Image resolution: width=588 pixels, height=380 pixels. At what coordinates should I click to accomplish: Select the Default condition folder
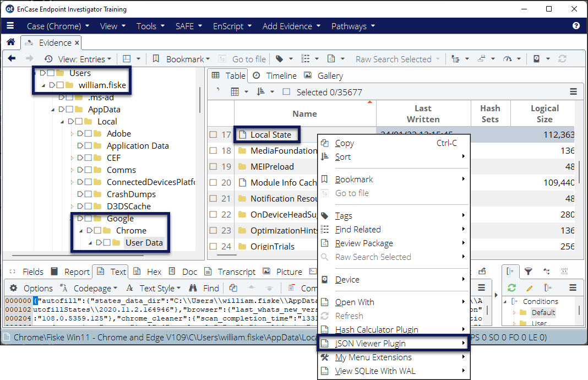(543, 312)
